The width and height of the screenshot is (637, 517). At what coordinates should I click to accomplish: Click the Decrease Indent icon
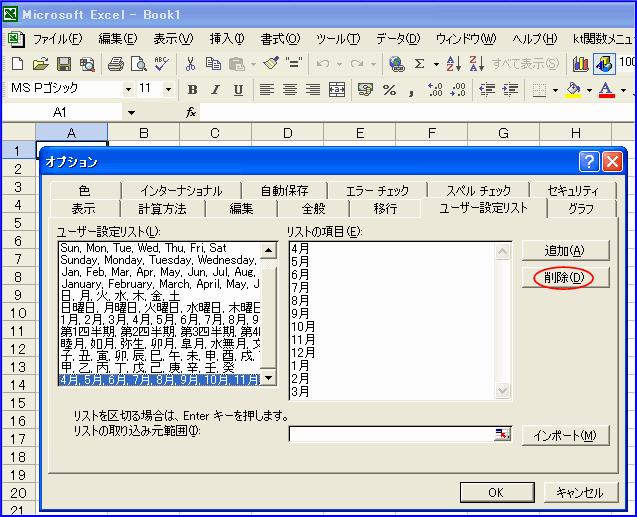pos(487,90)
